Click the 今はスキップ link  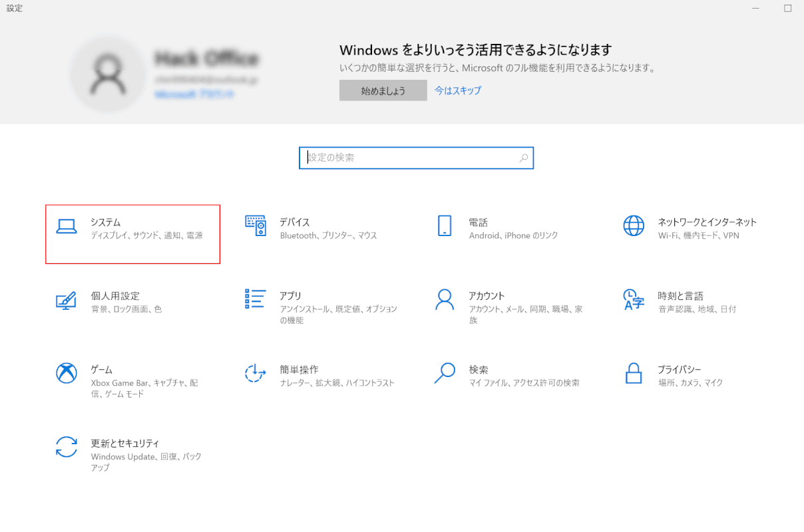pos(458,90)
